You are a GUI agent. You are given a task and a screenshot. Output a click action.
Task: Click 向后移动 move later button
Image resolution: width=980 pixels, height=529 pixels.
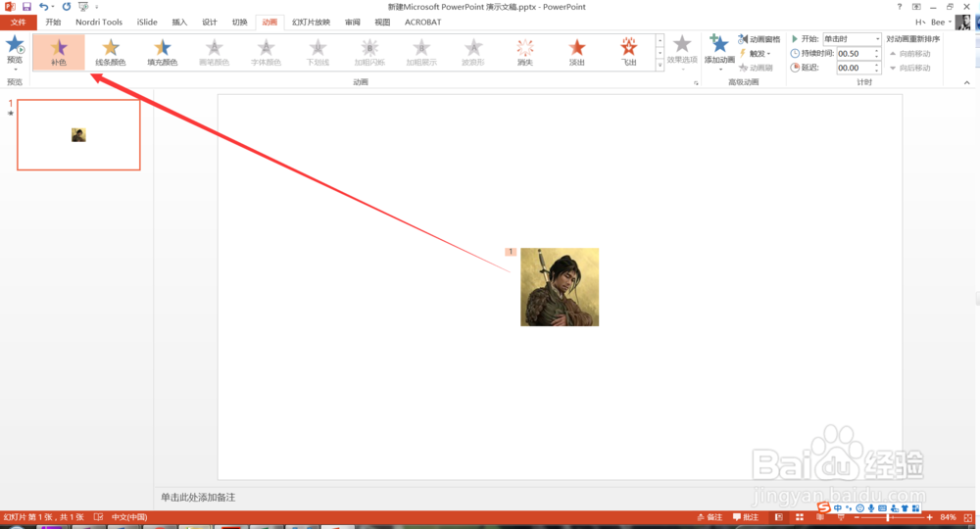[x=910, y=68]
